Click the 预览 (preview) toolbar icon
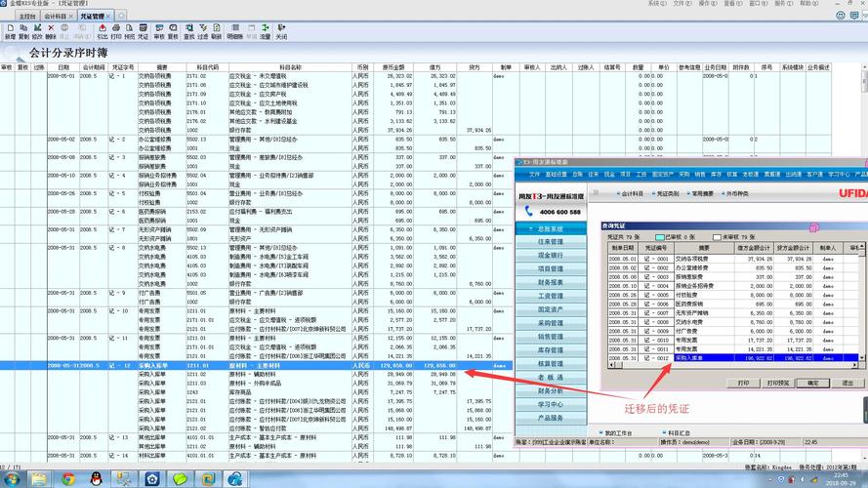The height and width of the screenshot is (488, 868). pyautogui.click(x=130, y=31)
